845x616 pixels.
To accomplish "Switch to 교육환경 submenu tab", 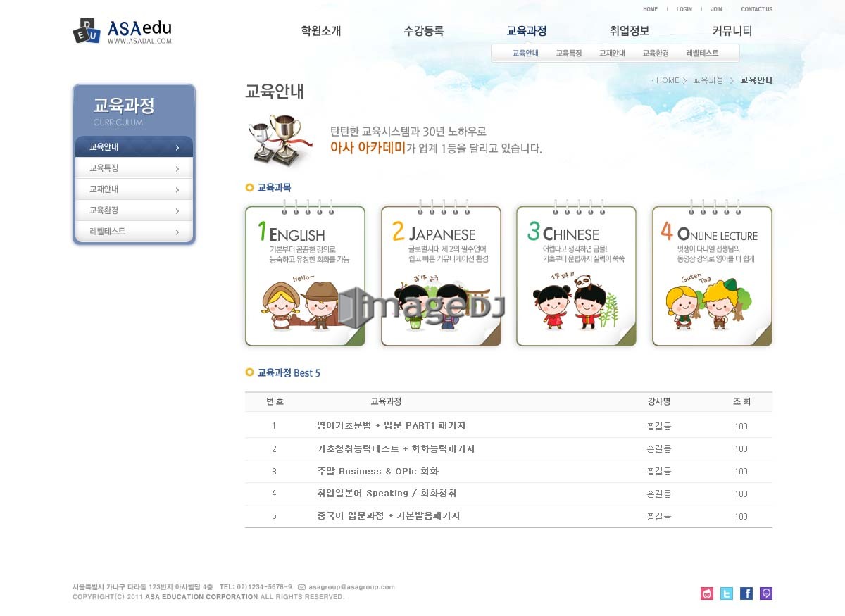I will coord(656,54).
